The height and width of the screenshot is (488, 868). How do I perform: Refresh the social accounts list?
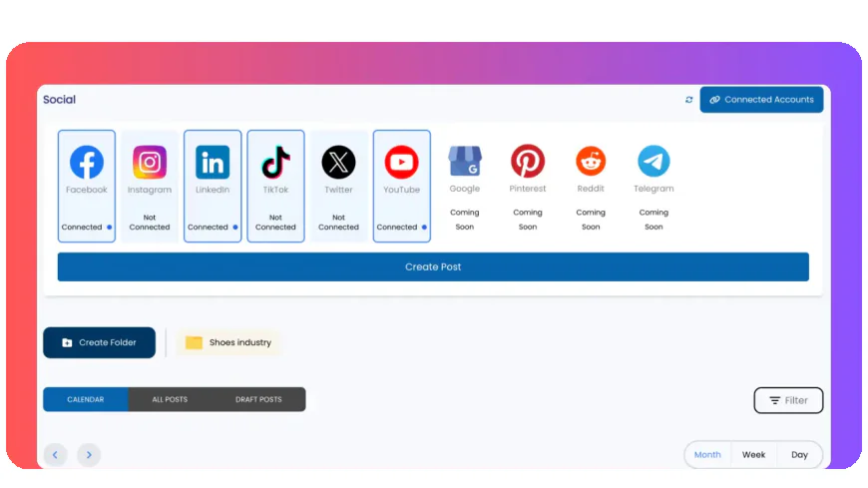click(688, 100)
